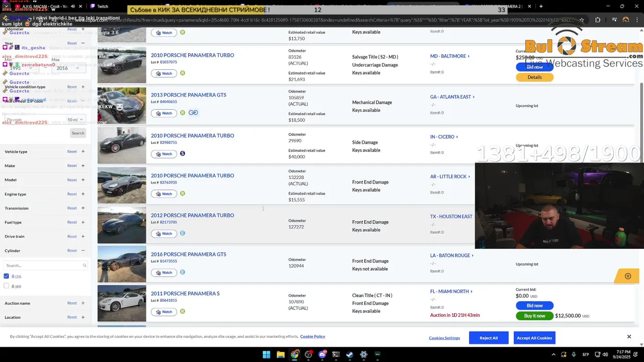Uncheck the 8 cylinder checkbox

pos(6,276)
